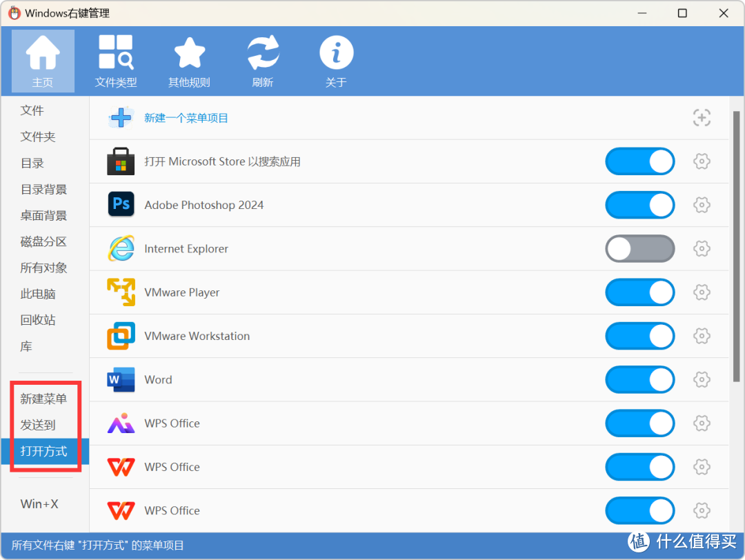Screen dimensions: 745x560
Task: Click the vertical scrollbar thumb
Action: [736, 246]
